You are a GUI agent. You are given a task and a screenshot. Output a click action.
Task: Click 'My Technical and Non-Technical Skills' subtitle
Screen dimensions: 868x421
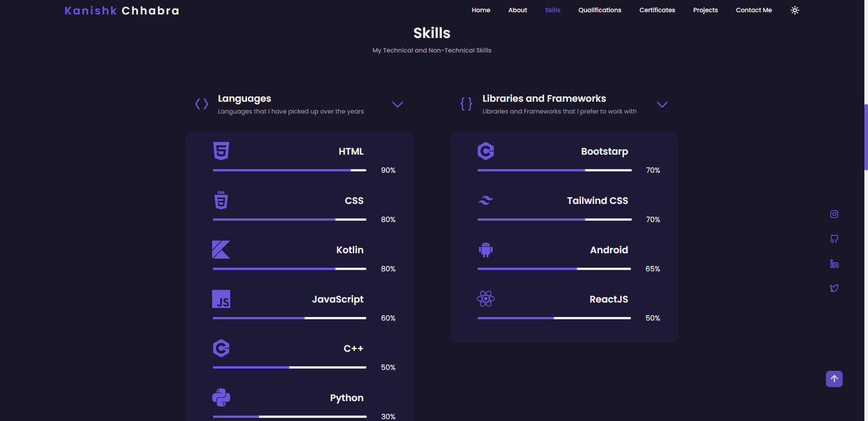coord(432,50)
